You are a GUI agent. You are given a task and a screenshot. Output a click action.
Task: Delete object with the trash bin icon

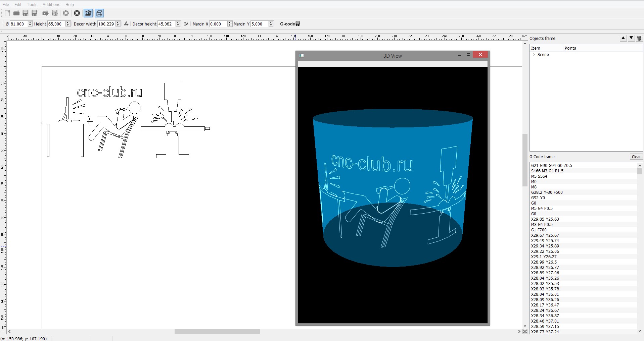click(x=639, y=38)
